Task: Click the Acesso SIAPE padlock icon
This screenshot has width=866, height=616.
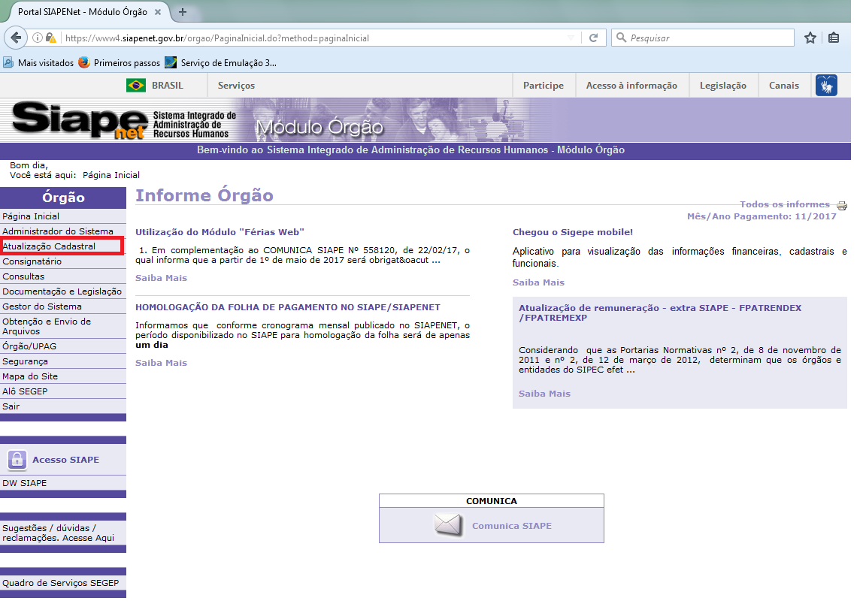Action: [x=17, y=459]
